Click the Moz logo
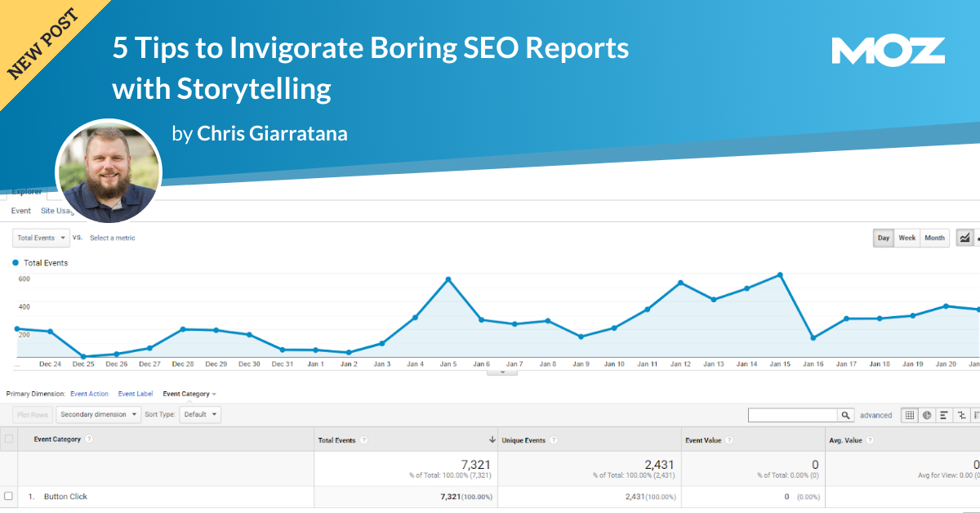The height and width of the screenshot is (513, 980). pos(889,51)
